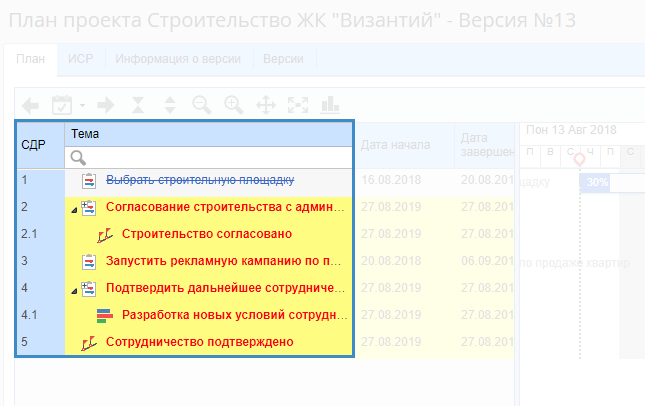The height and width of the screenshot is (406, 645).
Task: Open the calendar icon dropdown arrow
Action: 82,106
